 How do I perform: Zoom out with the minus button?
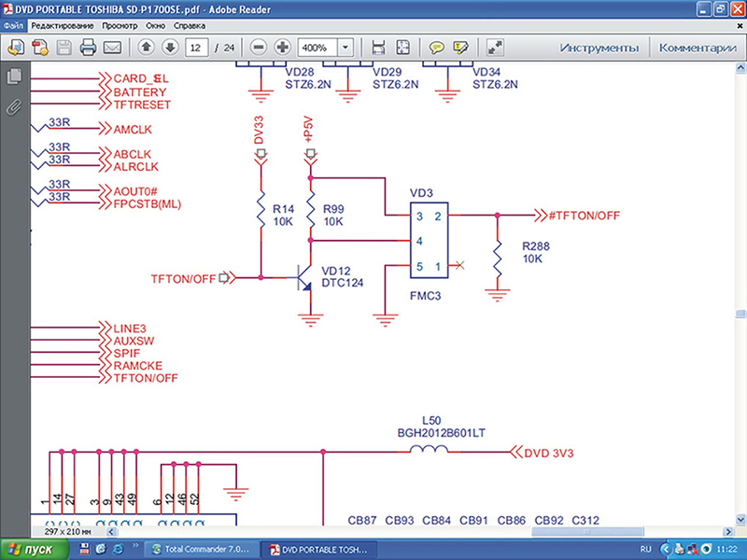click(259, 47)
